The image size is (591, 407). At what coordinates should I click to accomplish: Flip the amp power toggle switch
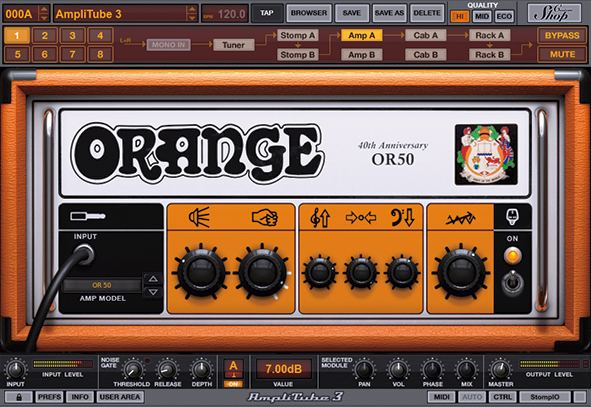(x=512, y=281)
